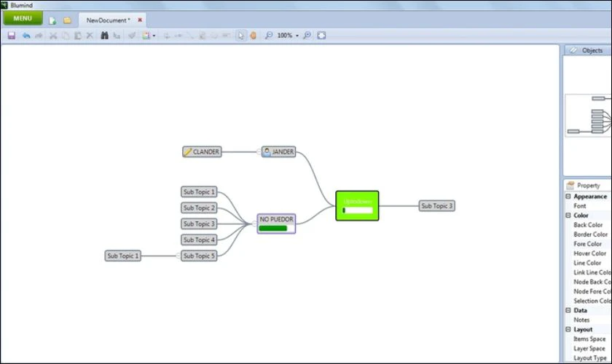Open the Property panel header

pos(588,186)
